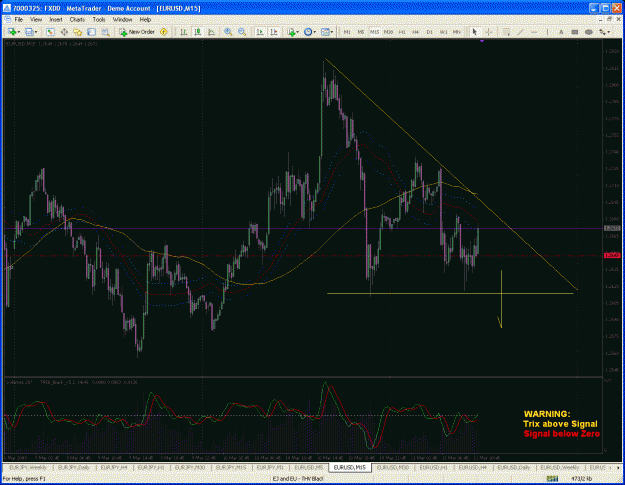625x485 pixels.
Task: Open the Charts menu
Action: (77, 20)
